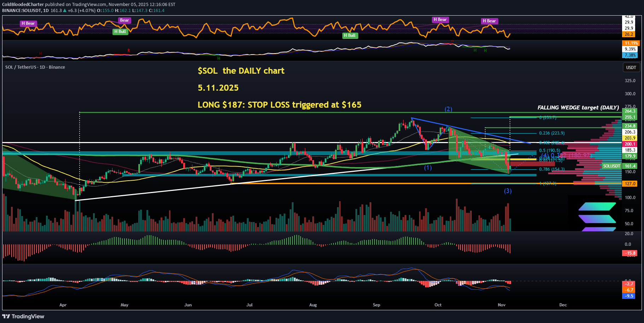Image resolution: width=644 pixels, height=323 pixels.
Task: Click the SOL / TetherUS symbol legend
Action: click(35, 67)
